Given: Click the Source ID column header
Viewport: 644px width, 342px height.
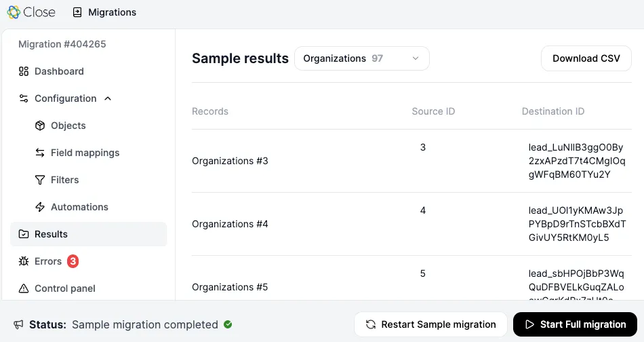Looking at the screenshot, I should 433,111.
